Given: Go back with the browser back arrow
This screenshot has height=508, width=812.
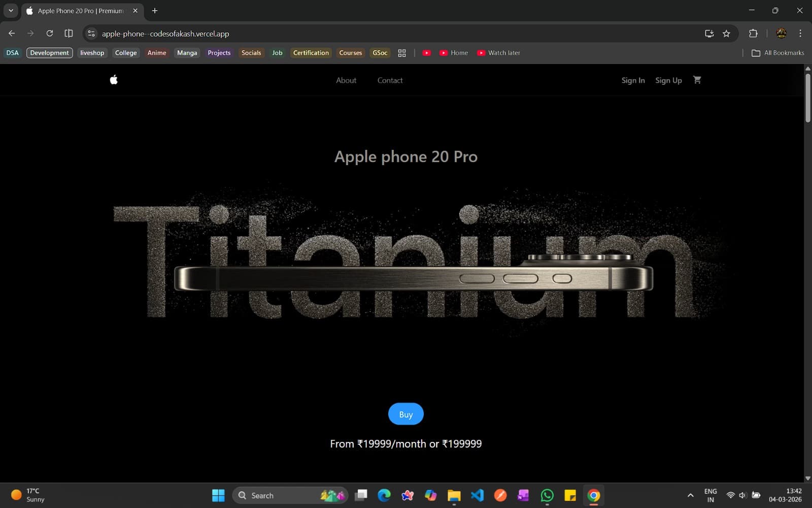Looking at the screenshot, I should 12,34.
